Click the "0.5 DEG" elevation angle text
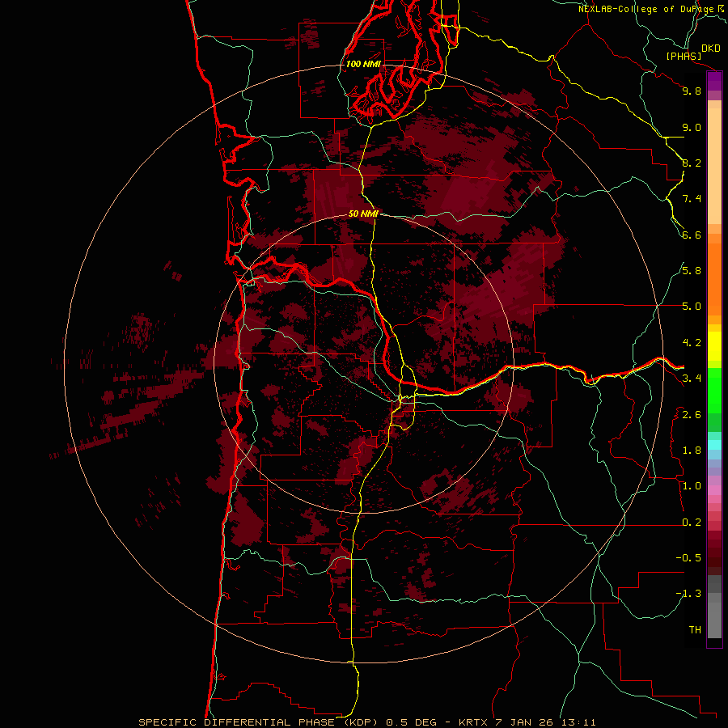The width and height of the screenshot is (728, 728). pos(412,722)
